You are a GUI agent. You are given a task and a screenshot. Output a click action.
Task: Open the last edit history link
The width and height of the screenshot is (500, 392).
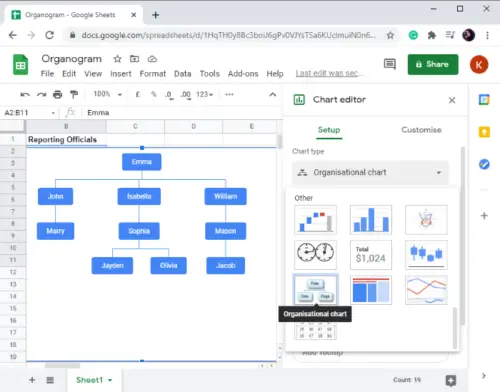329,73
